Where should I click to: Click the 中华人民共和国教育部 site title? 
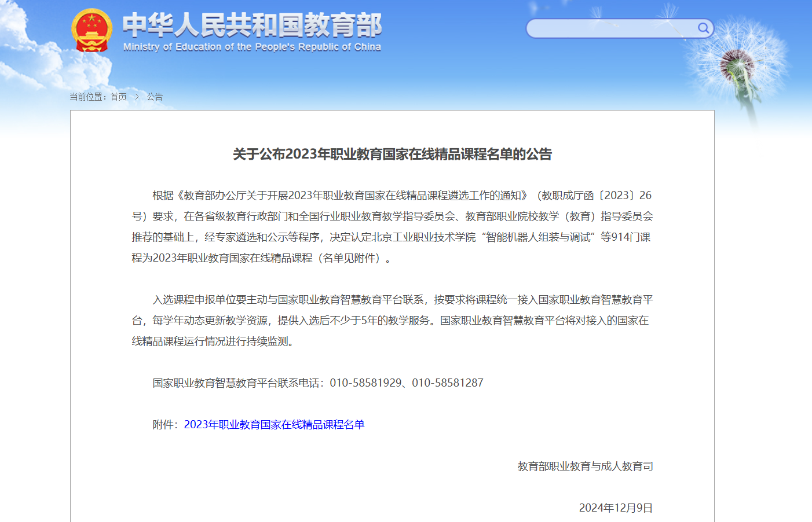[252, 25]
